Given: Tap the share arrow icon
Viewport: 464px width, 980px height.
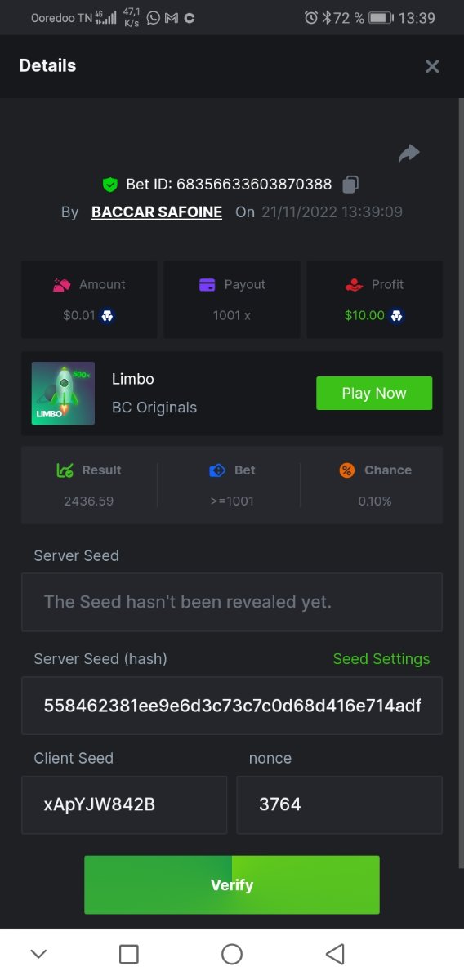Looking at the screenshot, I should click(x=409, y=153).
